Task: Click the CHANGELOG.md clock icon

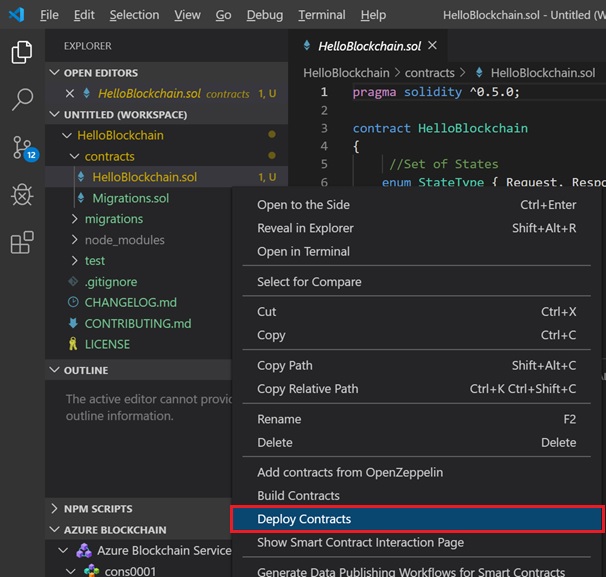Action: [x=73, y=302]
